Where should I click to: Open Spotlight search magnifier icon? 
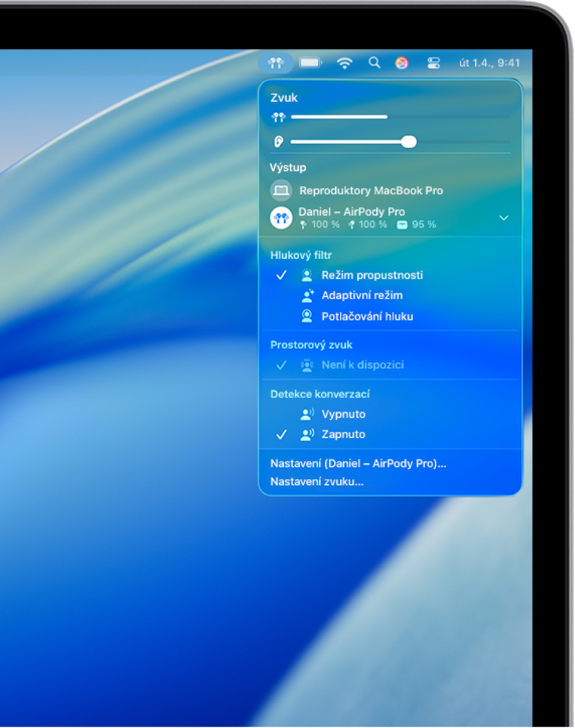[374, 62]
